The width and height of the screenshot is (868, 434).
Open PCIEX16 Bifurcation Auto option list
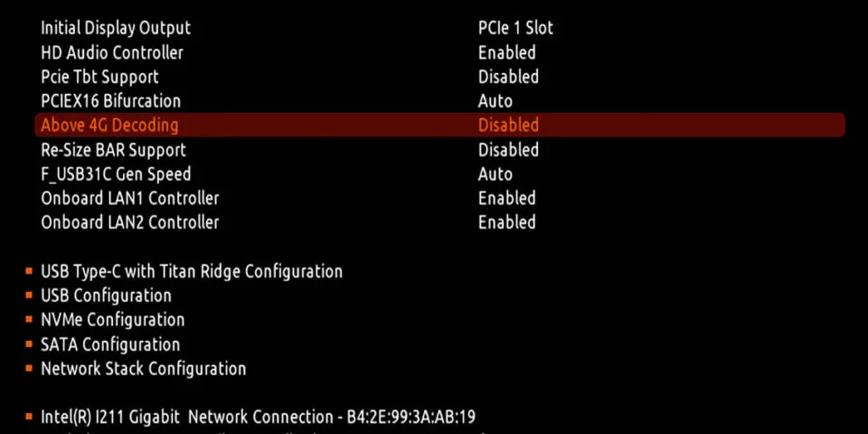tap(495, 100)
